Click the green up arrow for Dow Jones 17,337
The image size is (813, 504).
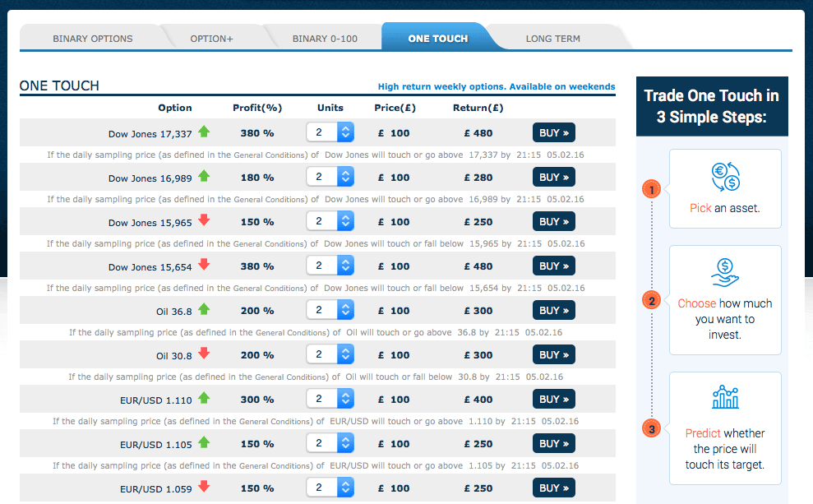click(x=204, y=132)
